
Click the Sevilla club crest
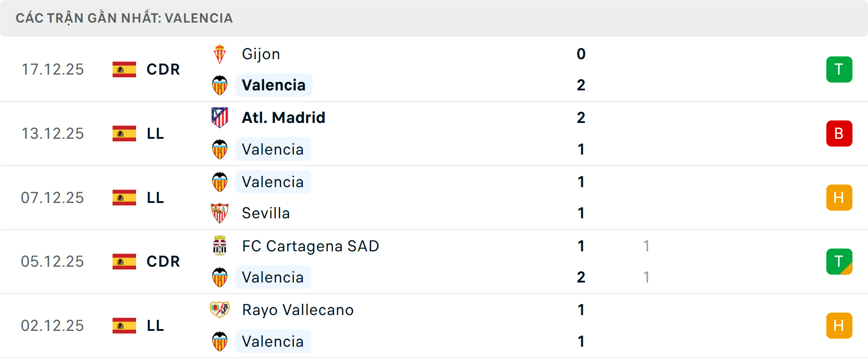pos(220,213)
